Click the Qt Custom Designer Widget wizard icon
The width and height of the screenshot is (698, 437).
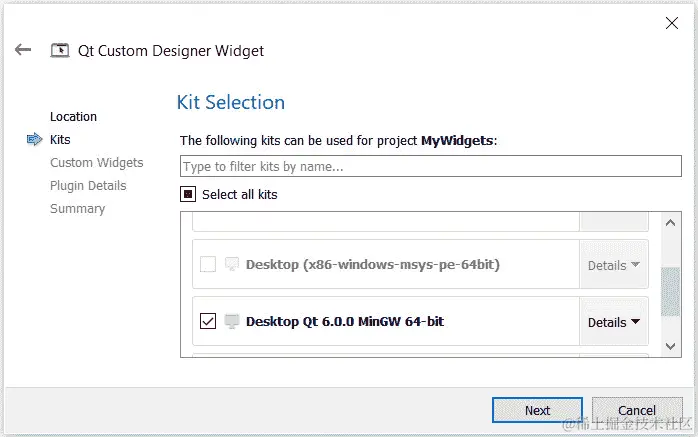(60, 50)
